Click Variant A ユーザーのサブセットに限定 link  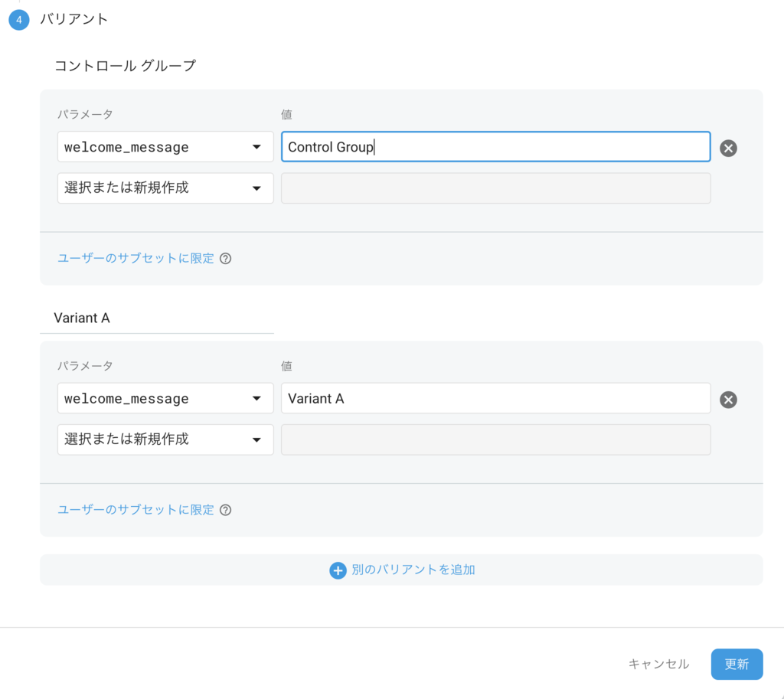[x=136, y=510]
